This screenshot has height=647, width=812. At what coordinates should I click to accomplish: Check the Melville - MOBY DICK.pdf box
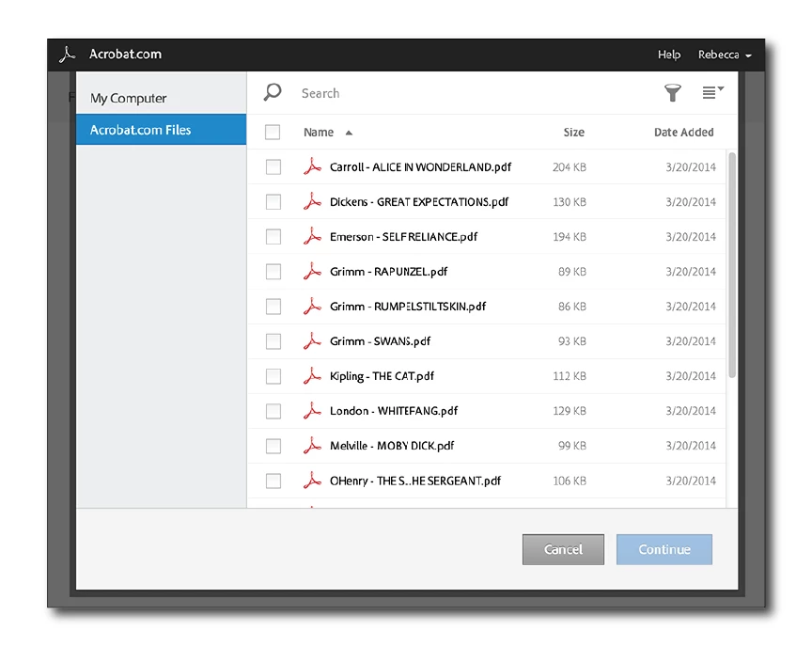point(273,446)
